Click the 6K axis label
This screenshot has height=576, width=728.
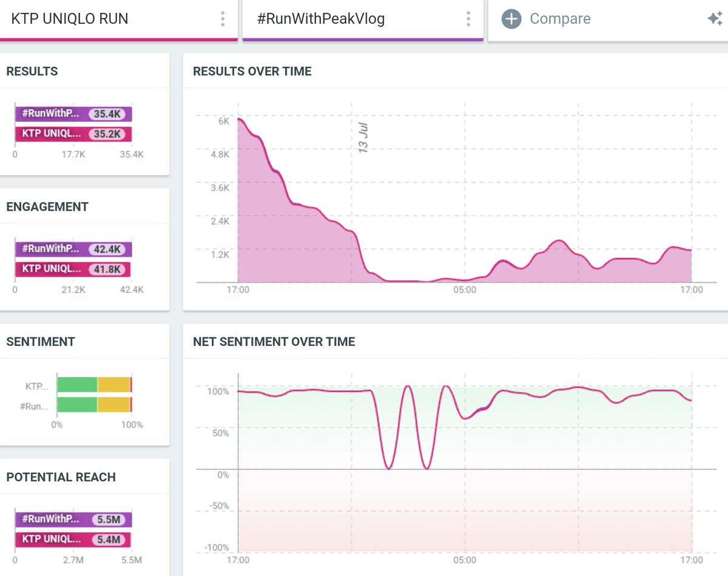[224, 121]
